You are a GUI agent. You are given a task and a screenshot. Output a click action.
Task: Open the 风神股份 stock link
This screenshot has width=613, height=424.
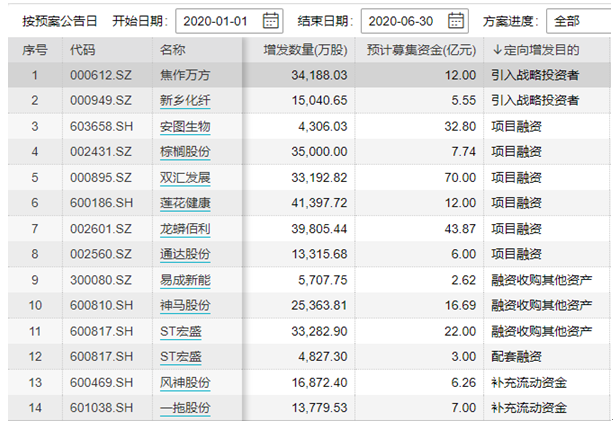tap(185, 383)
